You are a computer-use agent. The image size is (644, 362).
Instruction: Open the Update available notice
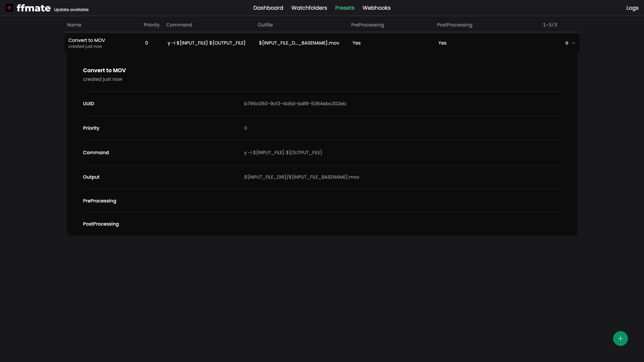click(71, 10)
